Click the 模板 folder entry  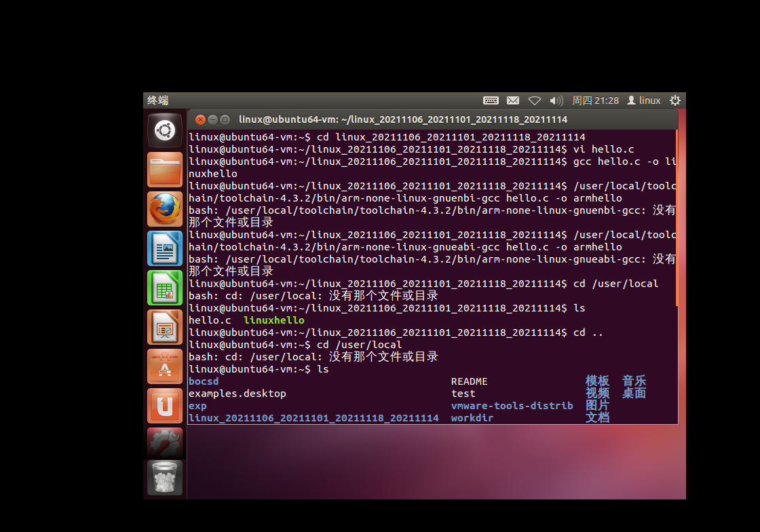coord(597,381)
